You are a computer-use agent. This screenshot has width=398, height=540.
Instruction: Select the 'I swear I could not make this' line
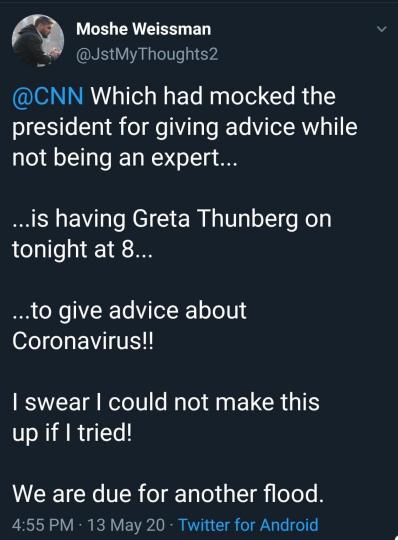[x=166, y=402]
